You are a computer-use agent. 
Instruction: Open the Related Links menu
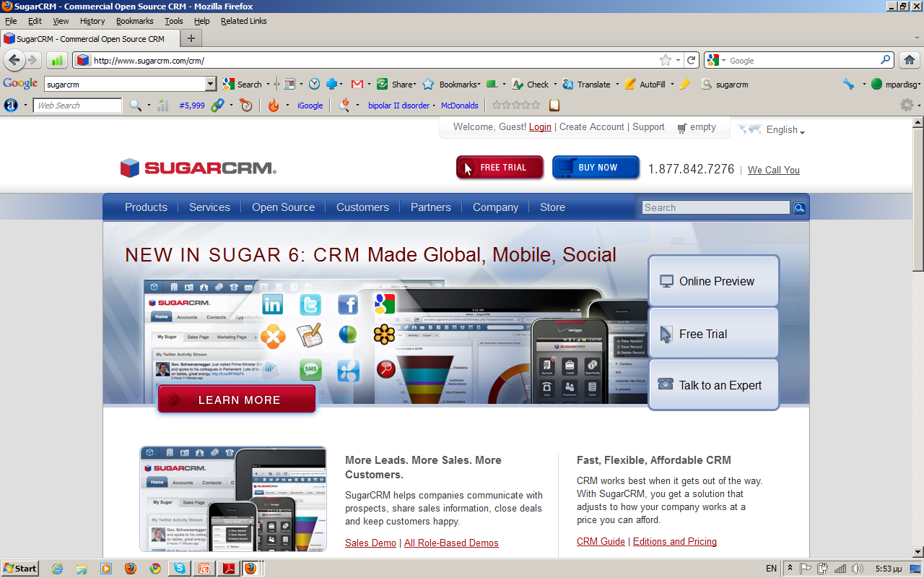pyautogui.click(x=244, y=21)
